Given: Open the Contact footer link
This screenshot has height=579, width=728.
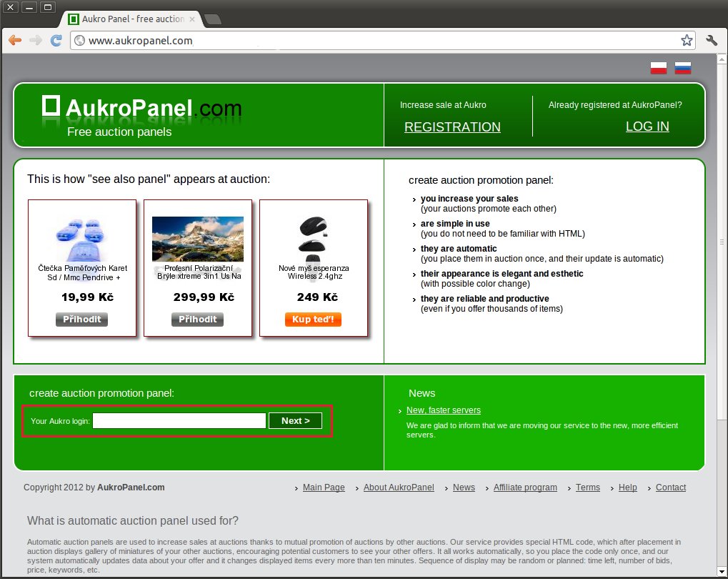Looking at the screenshot, I should point(671,488).
